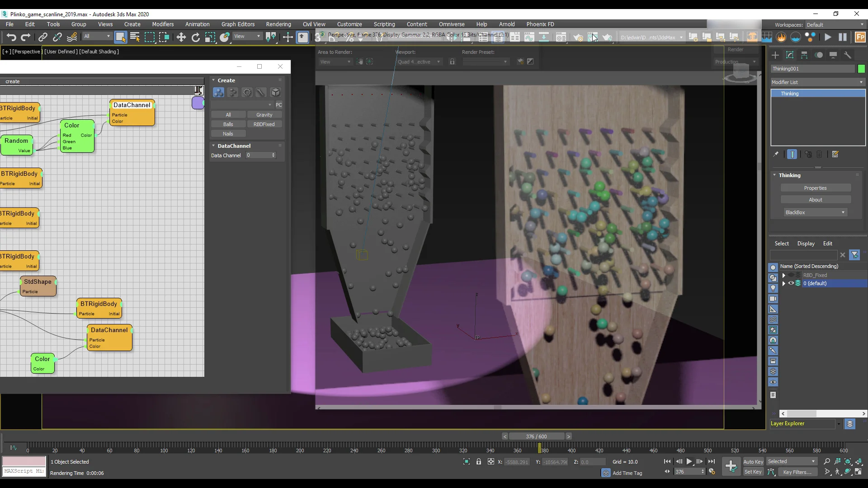The height and width of the screenshot is (488, 868).
Task: Toggle visibility of the 0 (default) layer
Action: tap(791, 283)
